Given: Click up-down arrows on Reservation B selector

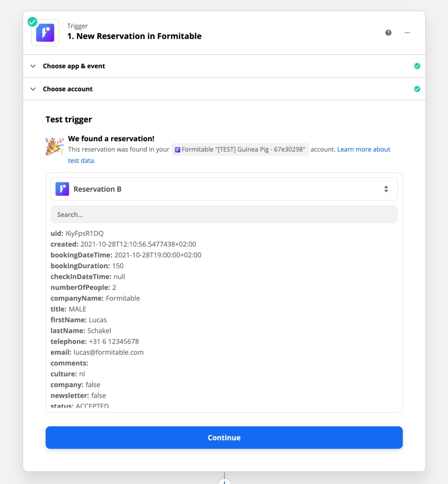Looking at the screenshot, I should (x=386, y=189).
